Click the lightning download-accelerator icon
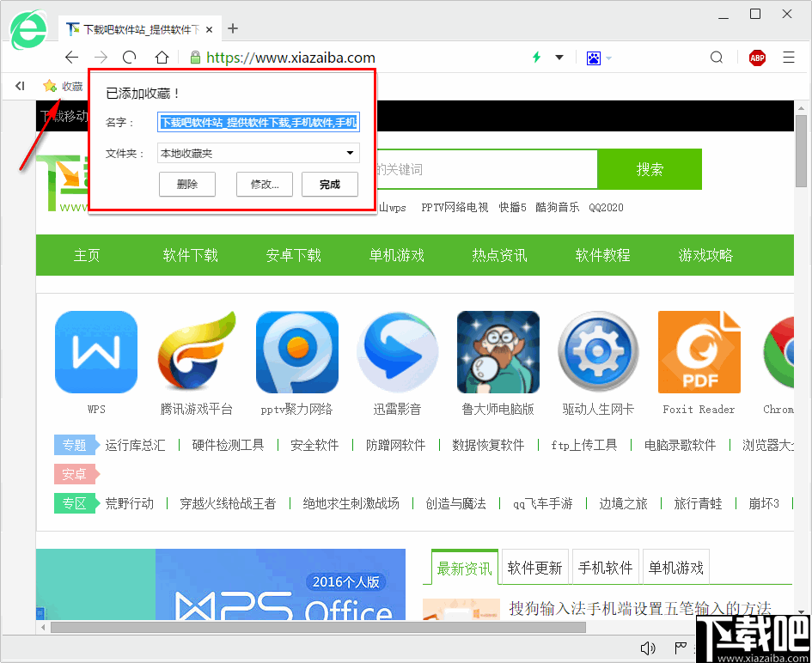812x663 pixels. point(536,58)
